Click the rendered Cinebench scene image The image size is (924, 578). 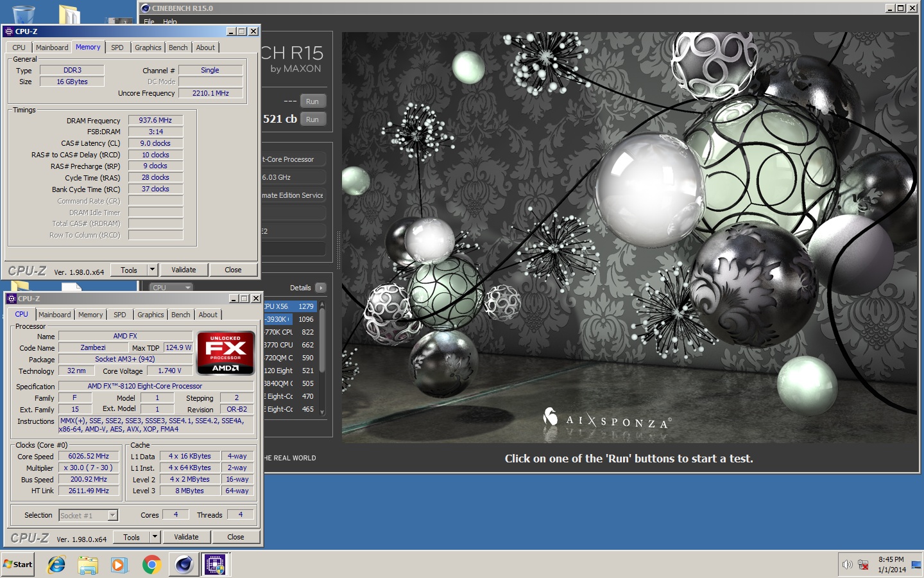(x=630, y=238)
